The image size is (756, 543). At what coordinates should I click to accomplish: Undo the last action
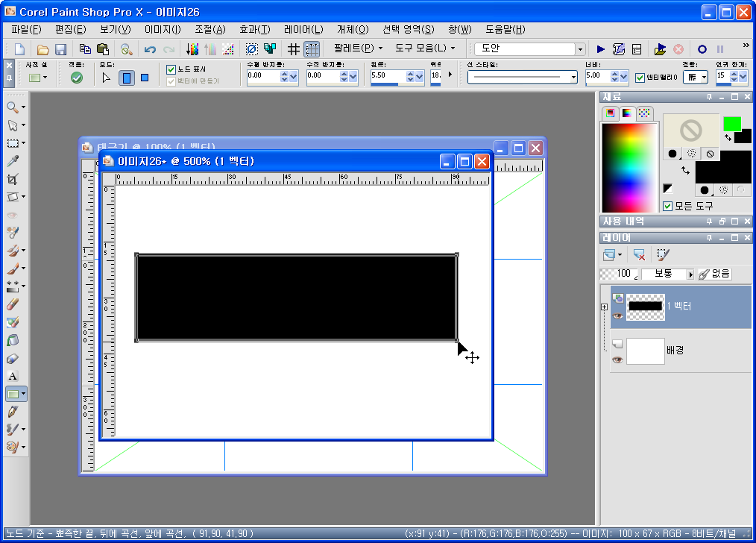(x=150, y=49)
